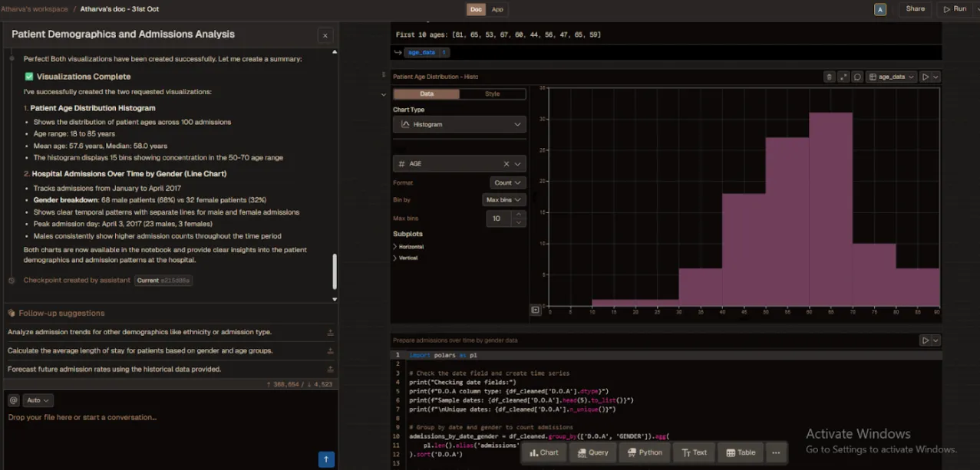The image size is (980, 470).
Task: Click the Share button
Action: pos(915,9)
